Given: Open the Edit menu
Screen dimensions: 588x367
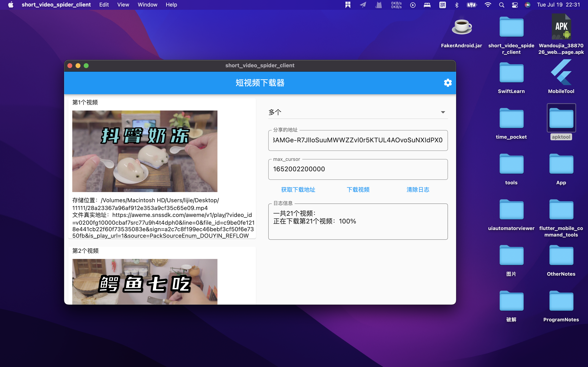Looking at the screenshot, I should (104, 5).
